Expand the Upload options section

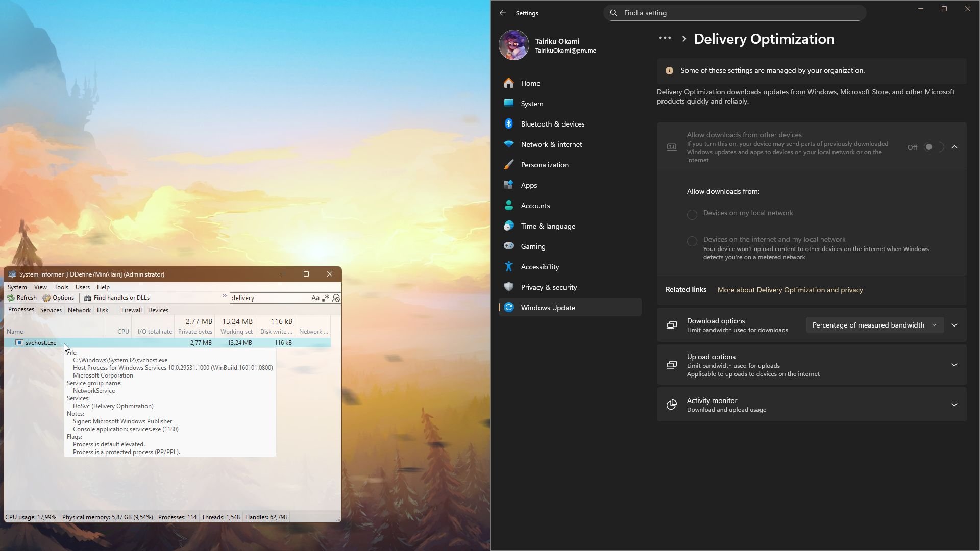coord(954,365)
